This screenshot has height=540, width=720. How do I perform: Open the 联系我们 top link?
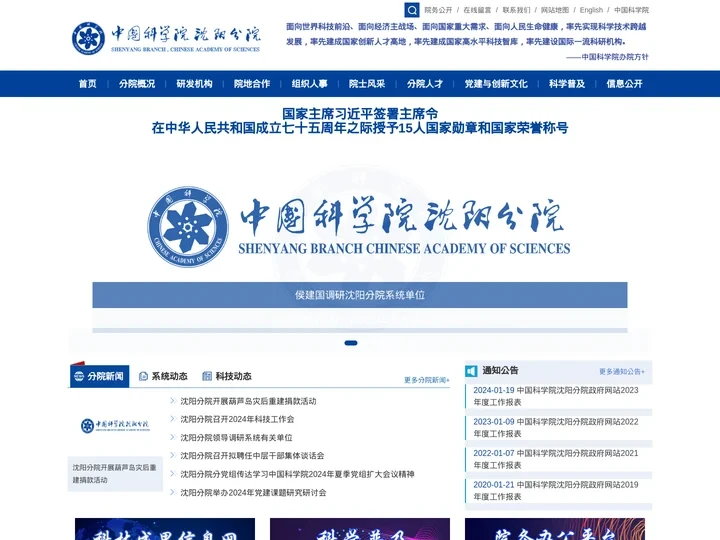(x=516, y=10)
